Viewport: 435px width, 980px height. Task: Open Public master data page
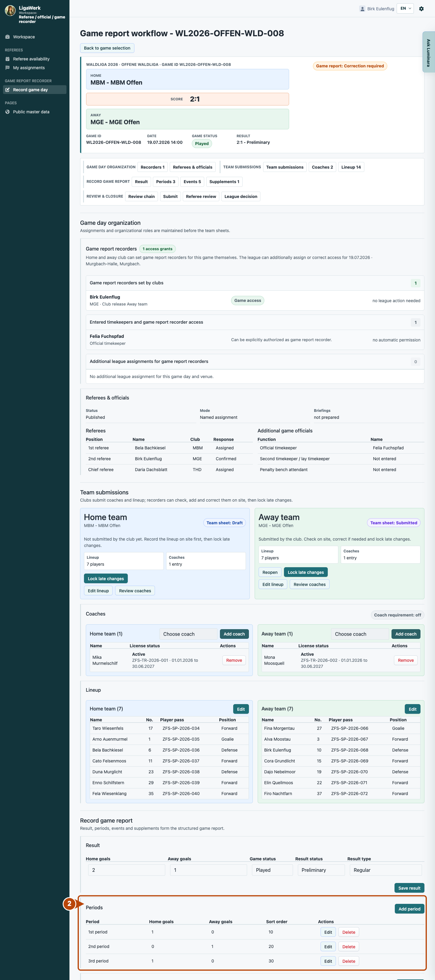click(35, 112)
